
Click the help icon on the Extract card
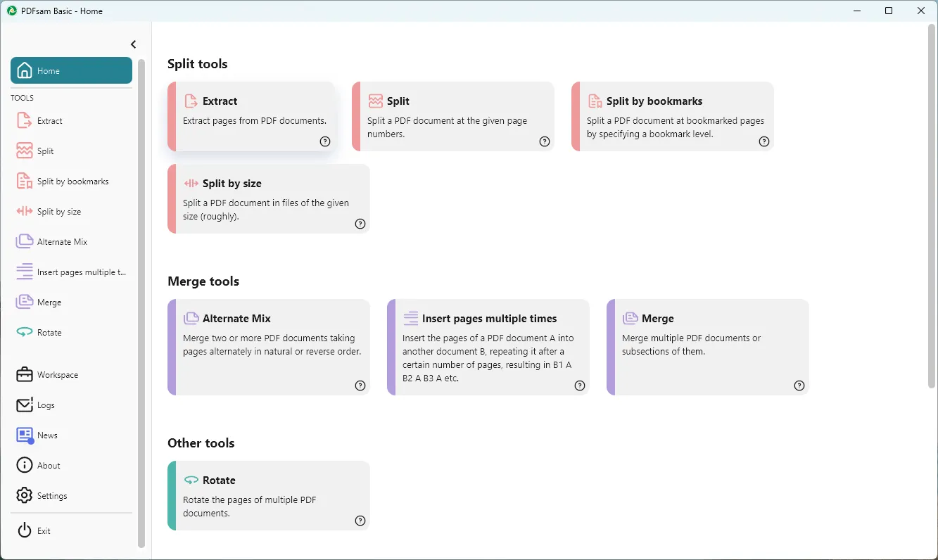click(325, 141)
